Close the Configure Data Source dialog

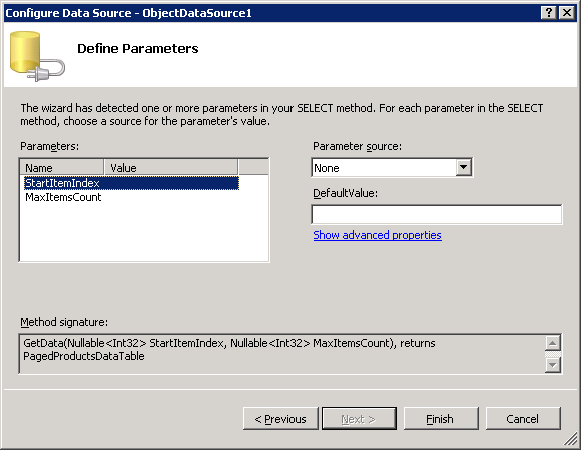[x=567, y=13]
